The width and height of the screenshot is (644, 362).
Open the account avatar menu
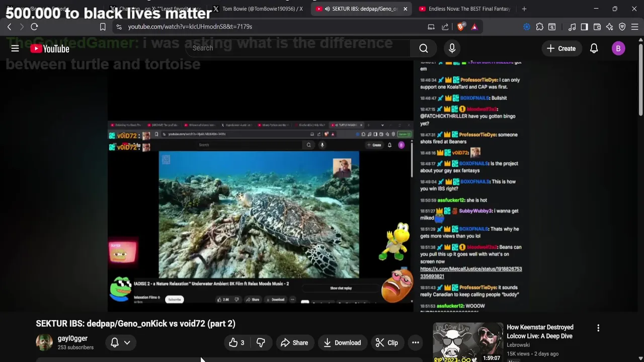coord(618,48)
